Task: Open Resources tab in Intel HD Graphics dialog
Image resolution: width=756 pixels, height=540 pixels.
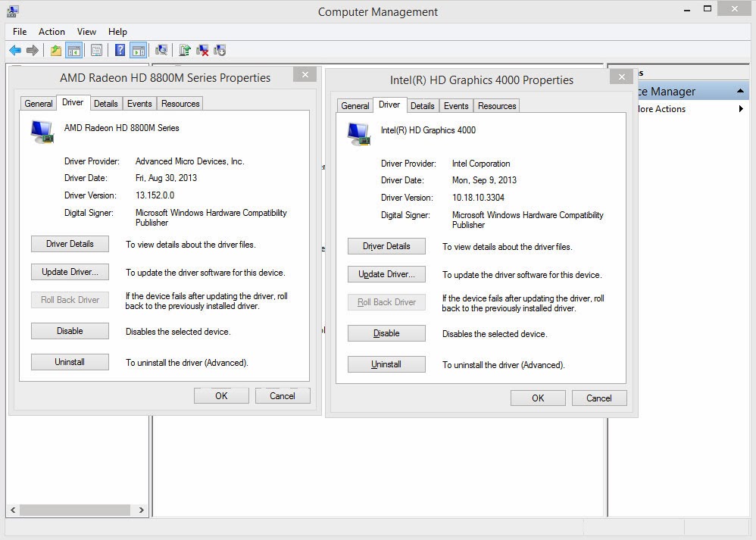Action: tap(497, 105)
